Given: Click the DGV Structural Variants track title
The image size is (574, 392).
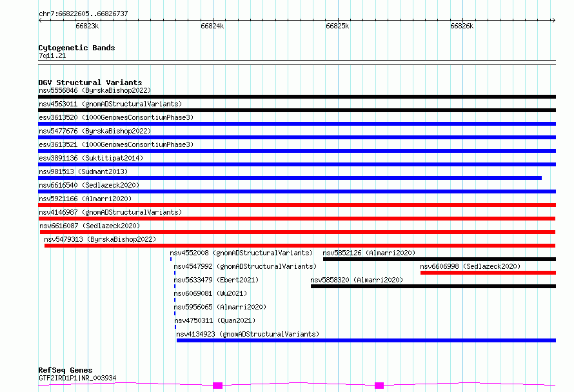Looking at the screenshot, I should (x=90, y=83).
